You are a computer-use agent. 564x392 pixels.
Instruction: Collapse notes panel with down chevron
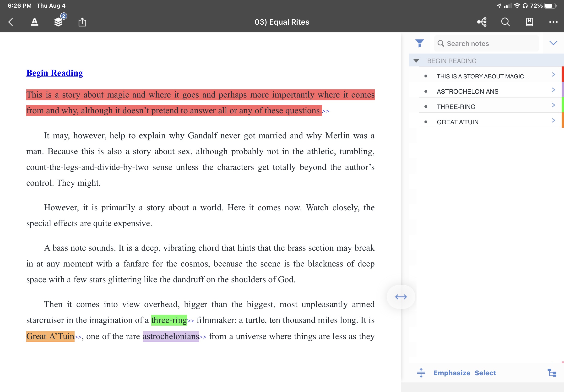point(553,43)
